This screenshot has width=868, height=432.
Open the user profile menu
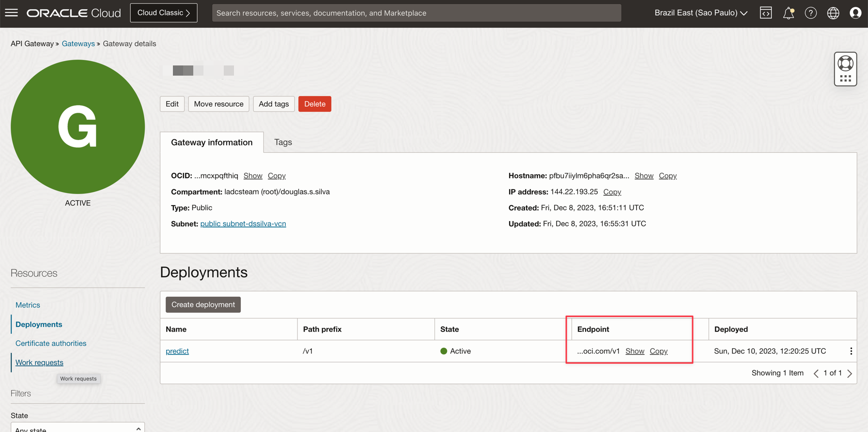(855, 13)
